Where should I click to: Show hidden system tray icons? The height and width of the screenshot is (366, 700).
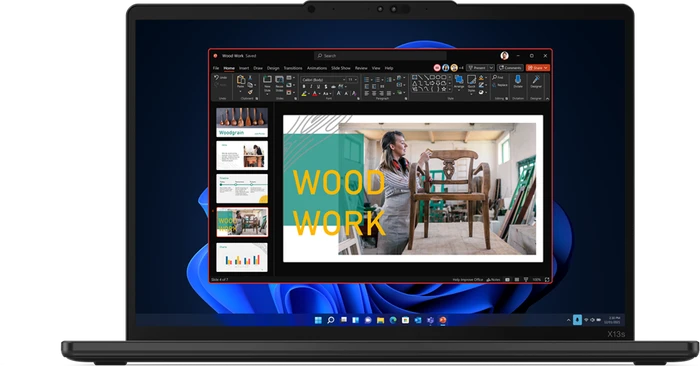(x=568, y=320)
